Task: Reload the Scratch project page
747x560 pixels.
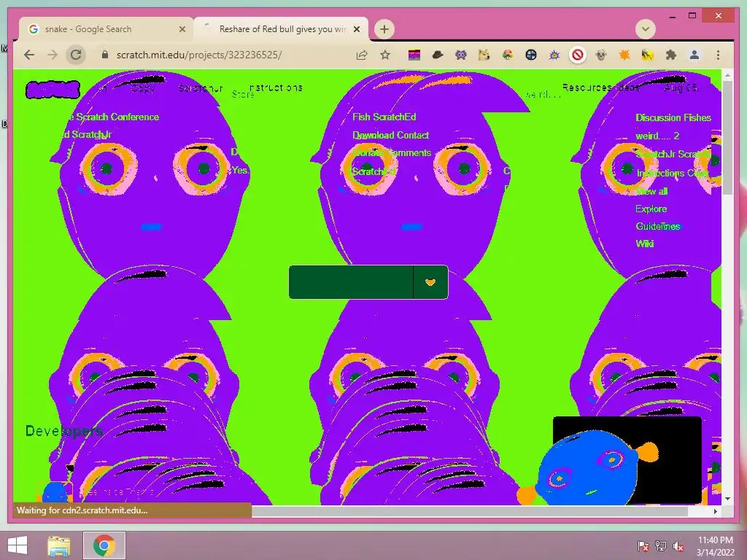Action: click(76, 55)
